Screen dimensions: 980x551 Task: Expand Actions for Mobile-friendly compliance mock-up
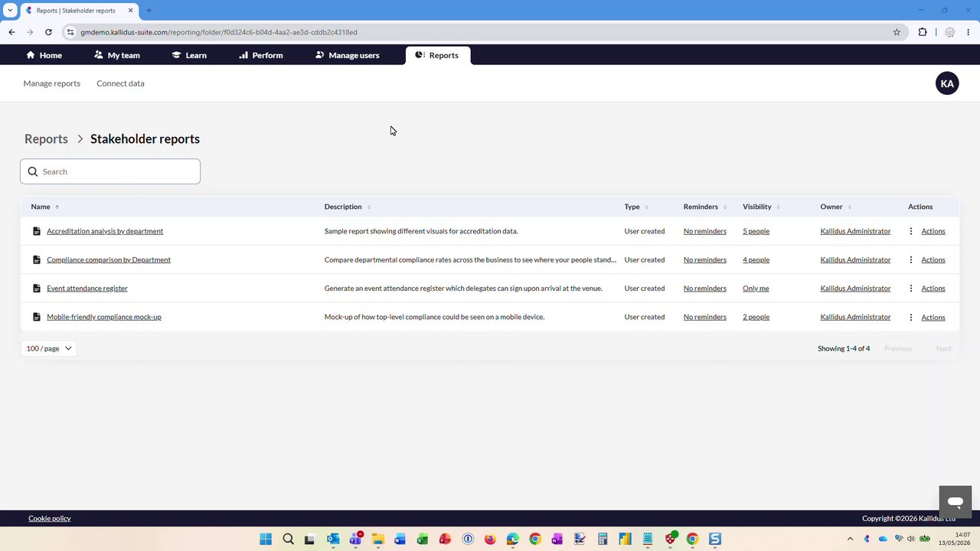pos(933,317)
